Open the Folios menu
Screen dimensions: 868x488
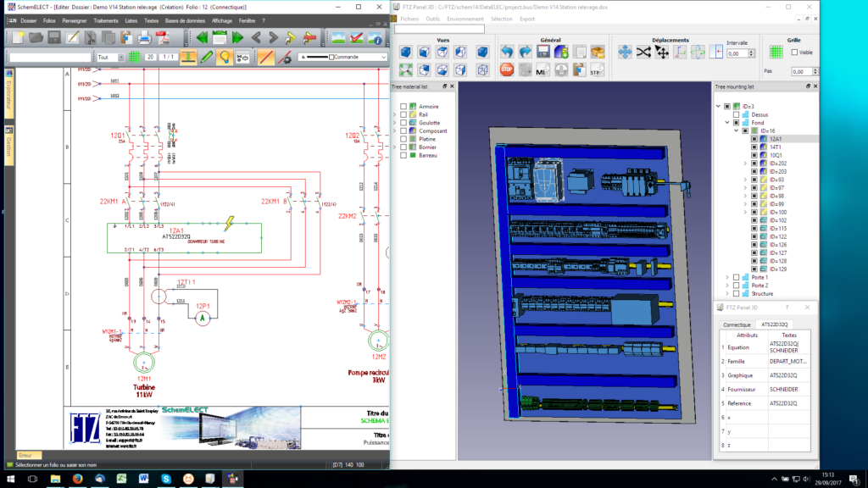(49, 21)
